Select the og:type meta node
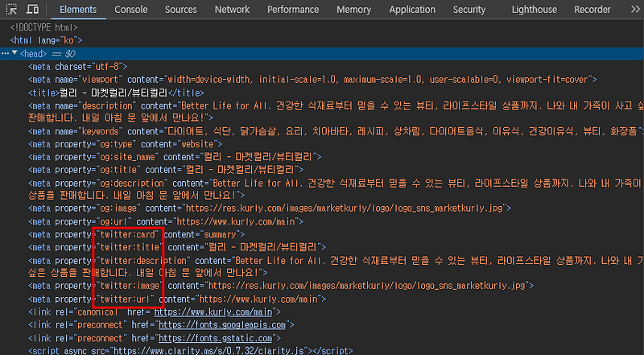This screenshot has height=355, width=644. pyautogui.click(x=126, y=144)
